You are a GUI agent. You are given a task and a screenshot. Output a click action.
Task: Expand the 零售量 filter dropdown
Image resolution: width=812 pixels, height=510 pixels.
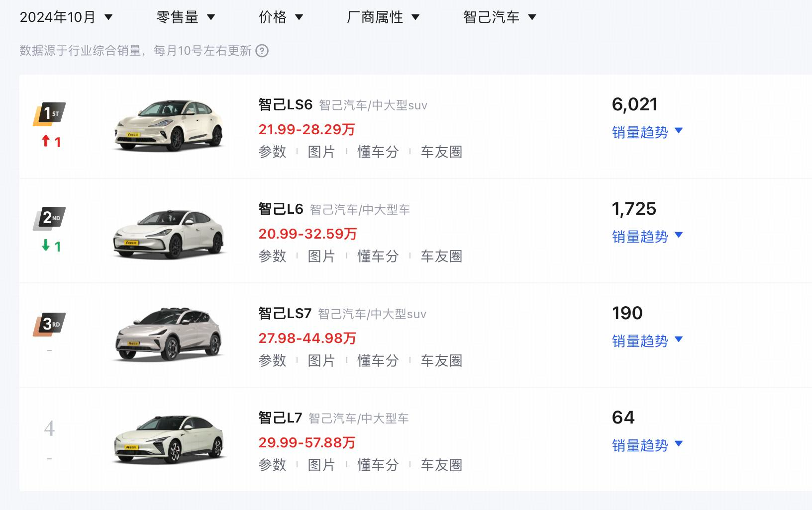point(186,17)
